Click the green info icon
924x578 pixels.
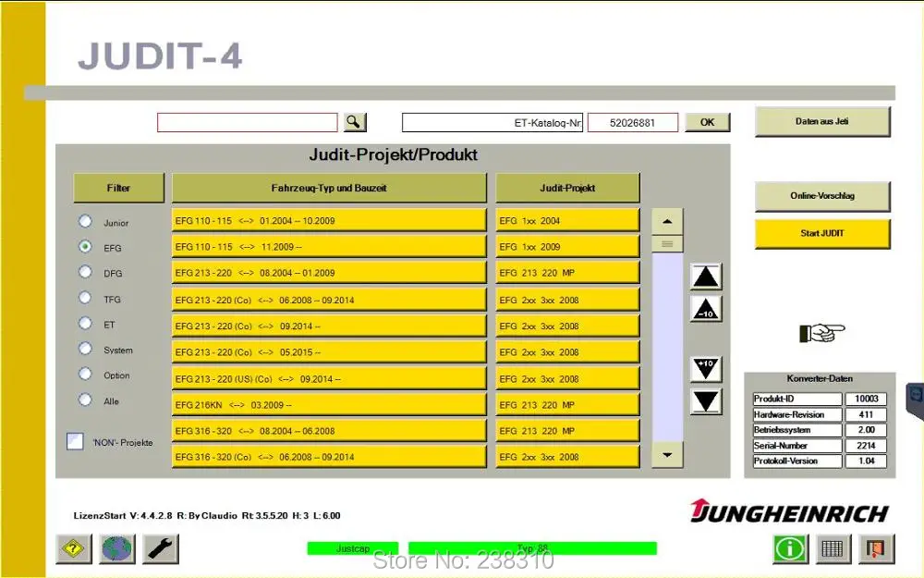[x=790, y=549]
